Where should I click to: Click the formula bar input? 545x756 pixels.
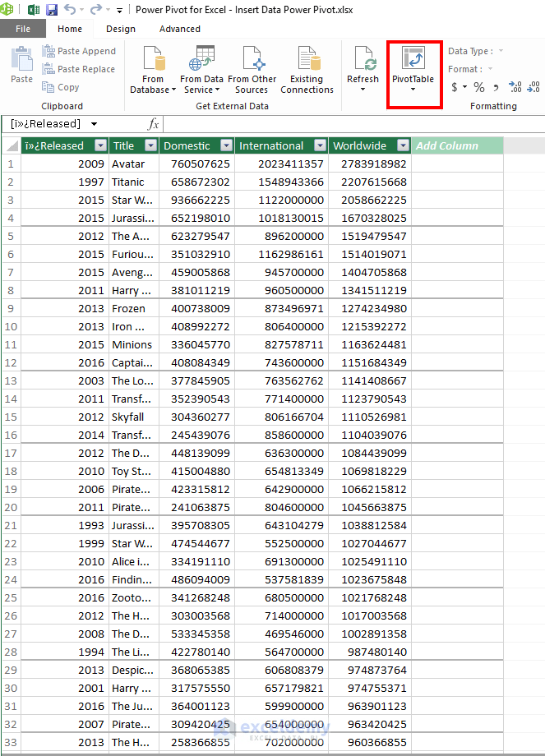coord(354,124)
